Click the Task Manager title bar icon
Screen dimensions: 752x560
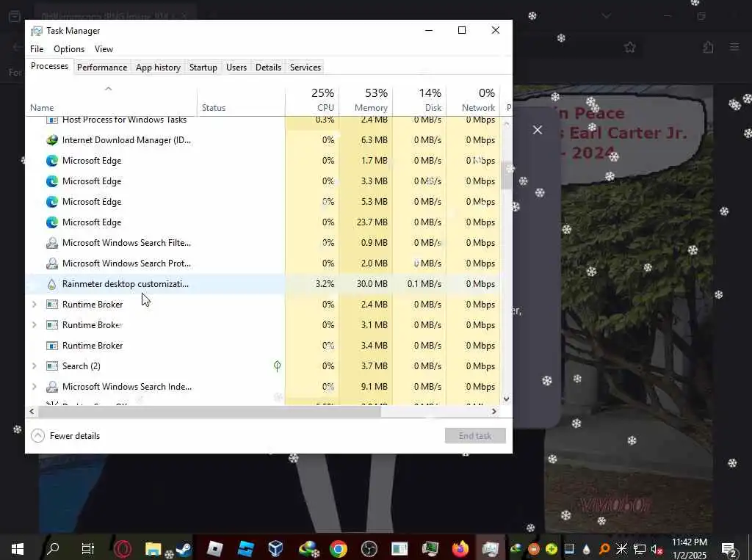point(37,31)
